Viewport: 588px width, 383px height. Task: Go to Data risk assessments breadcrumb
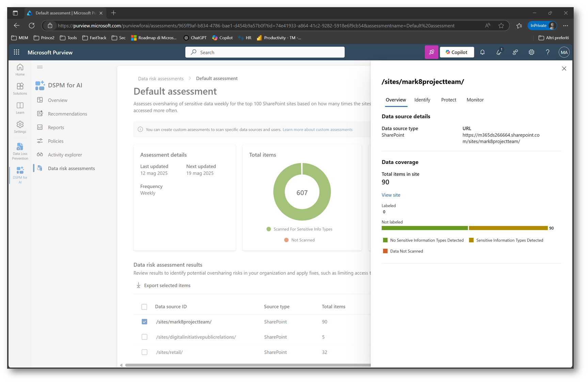click(161, 78)
